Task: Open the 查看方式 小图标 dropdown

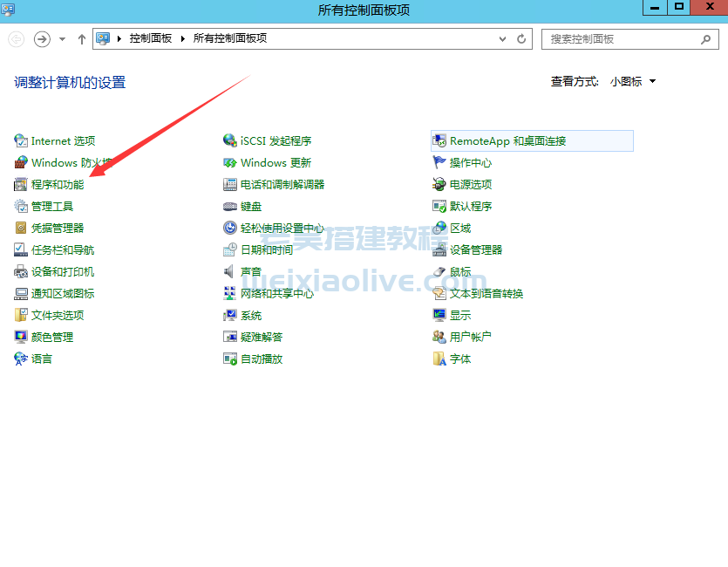Action: [633, 82]
